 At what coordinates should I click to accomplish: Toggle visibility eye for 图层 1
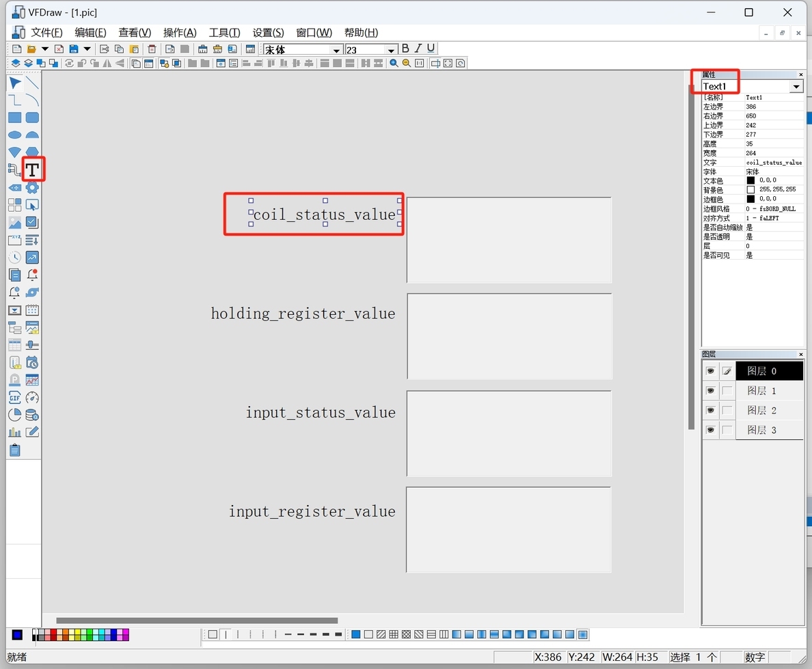(x=711, y=390)
